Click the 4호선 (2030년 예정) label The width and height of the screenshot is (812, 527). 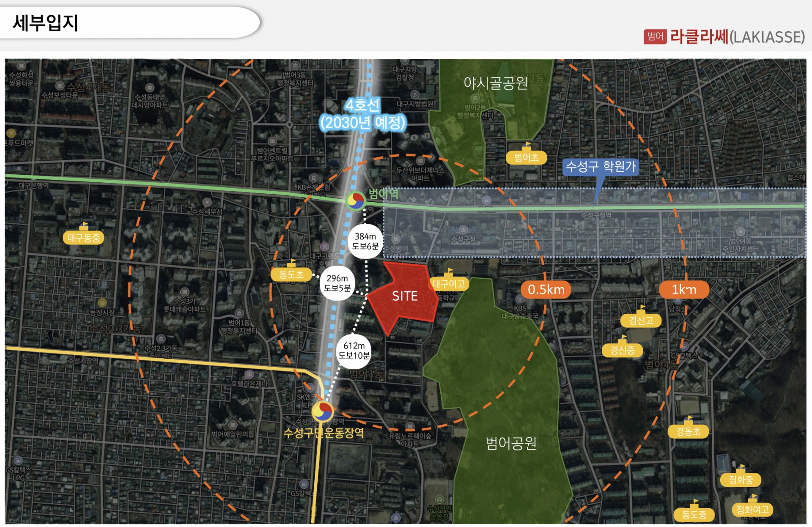tap(363, 115)
